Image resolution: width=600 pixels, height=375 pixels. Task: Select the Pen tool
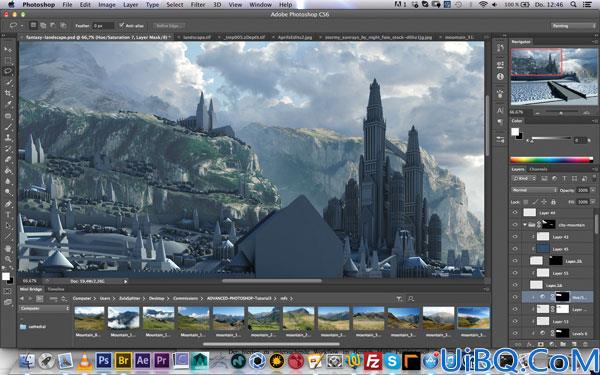(8, 204)
